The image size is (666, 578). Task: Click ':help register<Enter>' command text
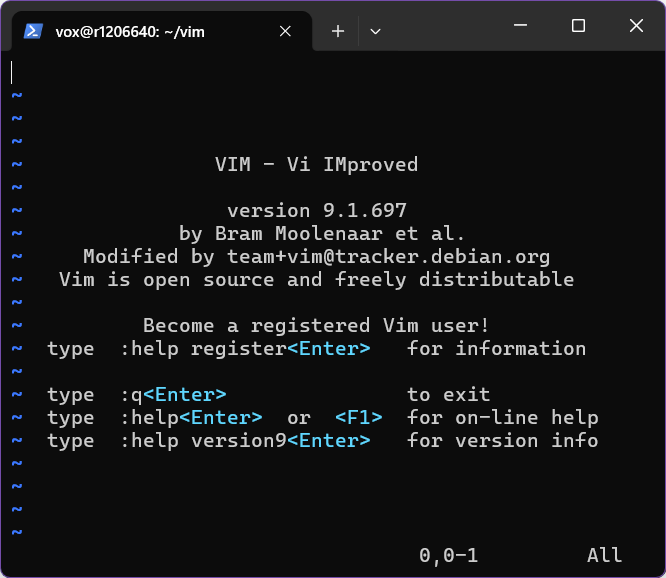[x=246, y=349]
